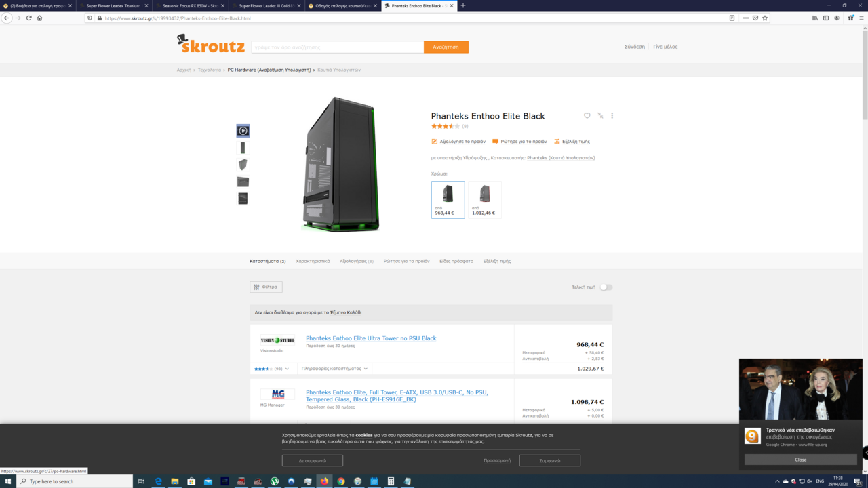
Task: Click Windows taskbar search box
Action: pos(73,481)
